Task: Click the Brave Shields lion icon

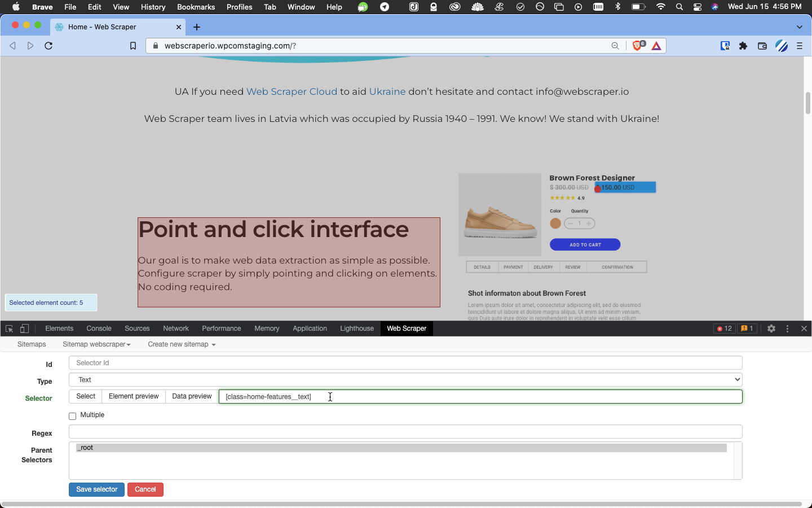Action: (x=638, y=46)
